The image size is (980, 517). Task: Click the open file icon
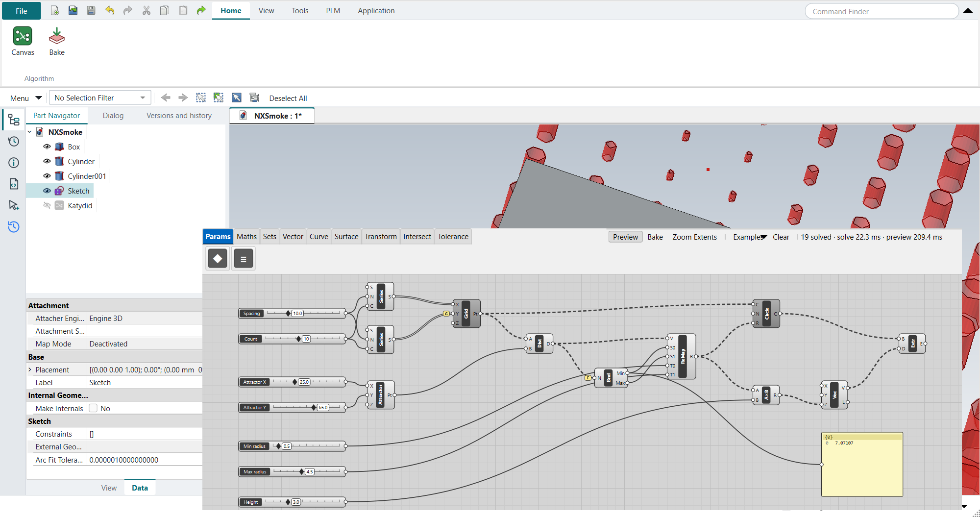[73, 10]
